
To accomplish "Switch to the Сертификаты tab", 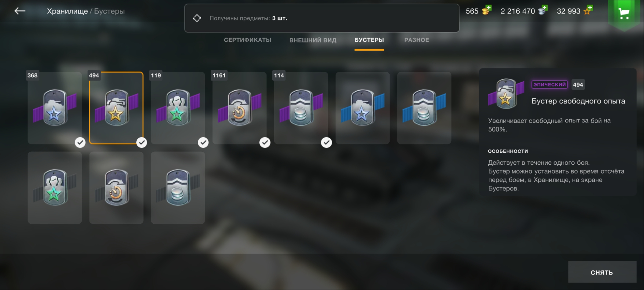I will point(247,40).
